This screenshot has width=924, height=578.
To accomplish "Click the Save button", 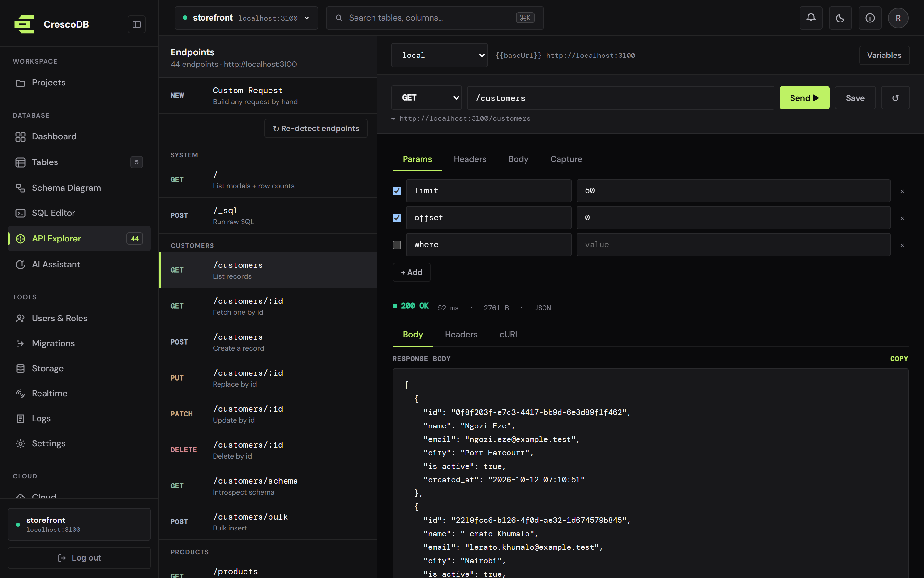I will click(855, 98).
